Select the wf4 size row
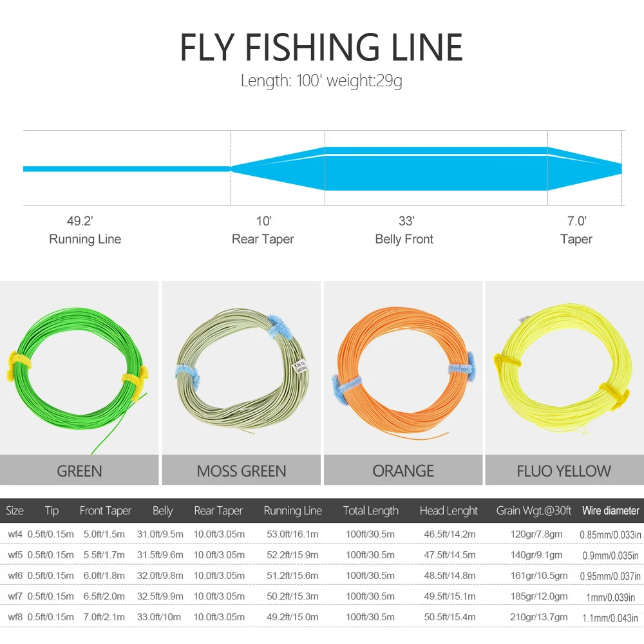The height and width of the screenshot is (644, 644). 15,533
